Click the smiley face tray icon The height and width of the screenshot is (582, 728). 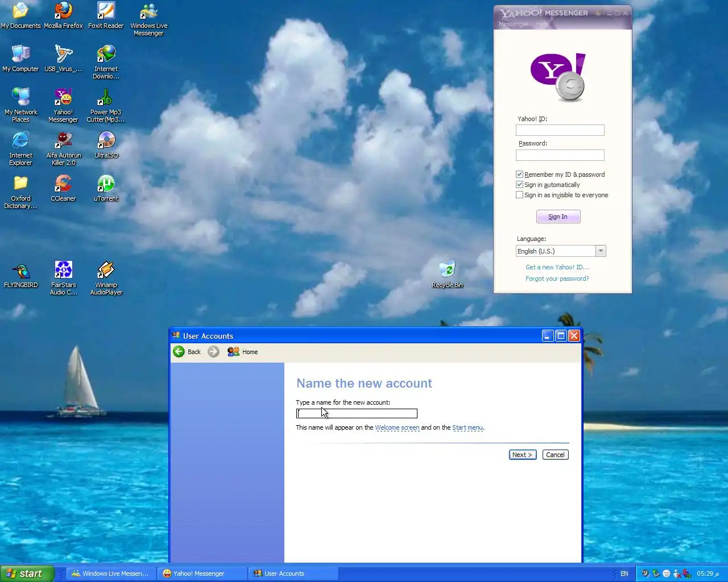click(x=667, y=573)
